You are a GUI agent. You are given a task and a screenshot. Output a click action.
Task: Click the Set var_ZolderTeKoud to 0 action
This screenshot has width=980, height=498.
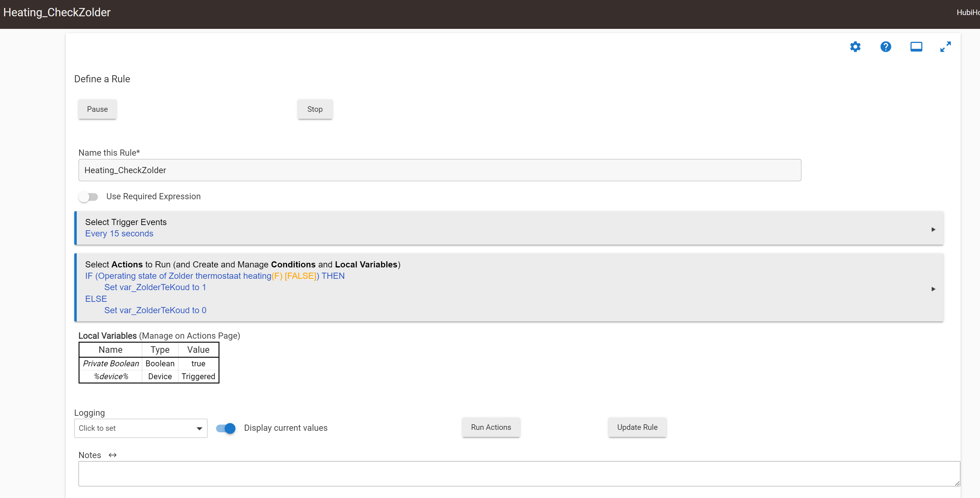(155, 310)
